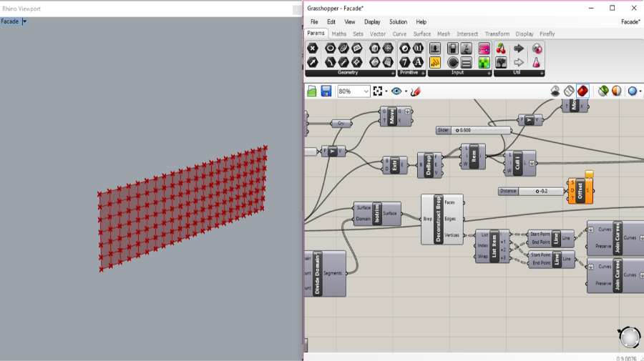Screen dimensions: 644x361
Task: Select the Crv parameter node on canvas
Action: point(341,124)
